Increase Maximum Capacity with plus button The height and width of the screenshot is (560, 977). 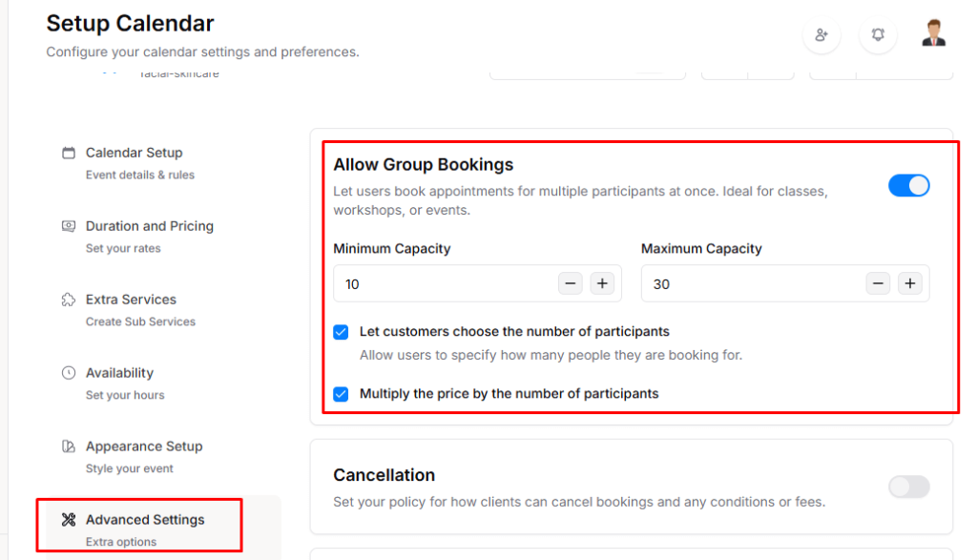910,283
